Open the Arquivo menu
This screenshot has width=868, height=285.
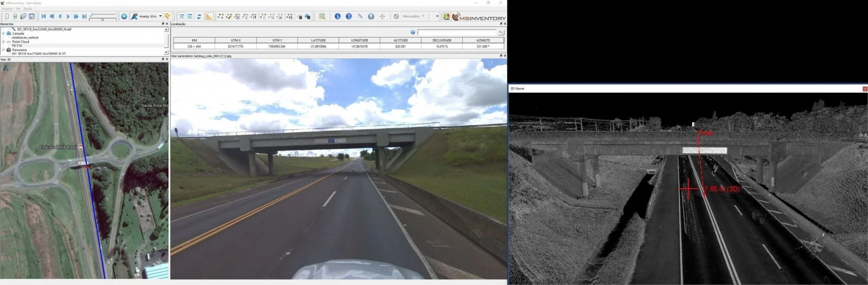[7, 9]
